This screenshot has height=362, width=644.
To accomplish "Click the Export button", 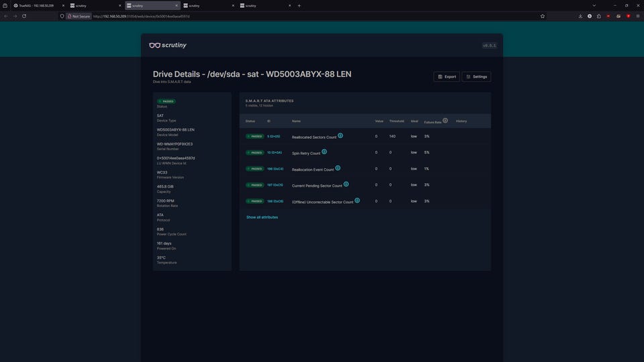I will click(x=446, y=76).
